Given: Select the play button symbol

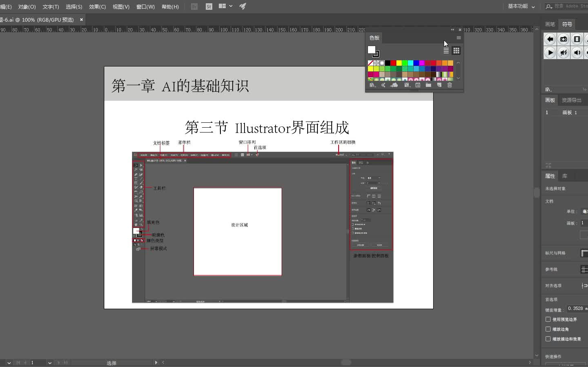Looking at the screenshot, I should point(550,53).
